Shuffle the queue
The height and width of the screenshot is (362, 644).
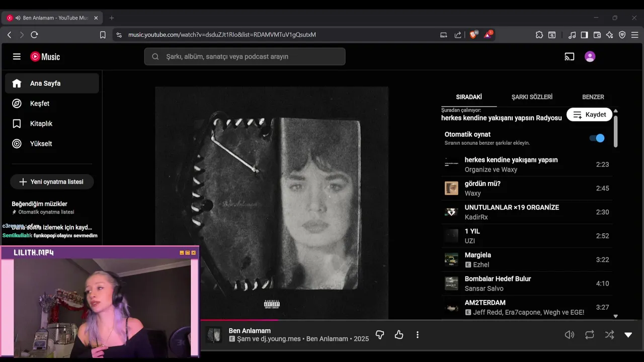coord(609,335)
